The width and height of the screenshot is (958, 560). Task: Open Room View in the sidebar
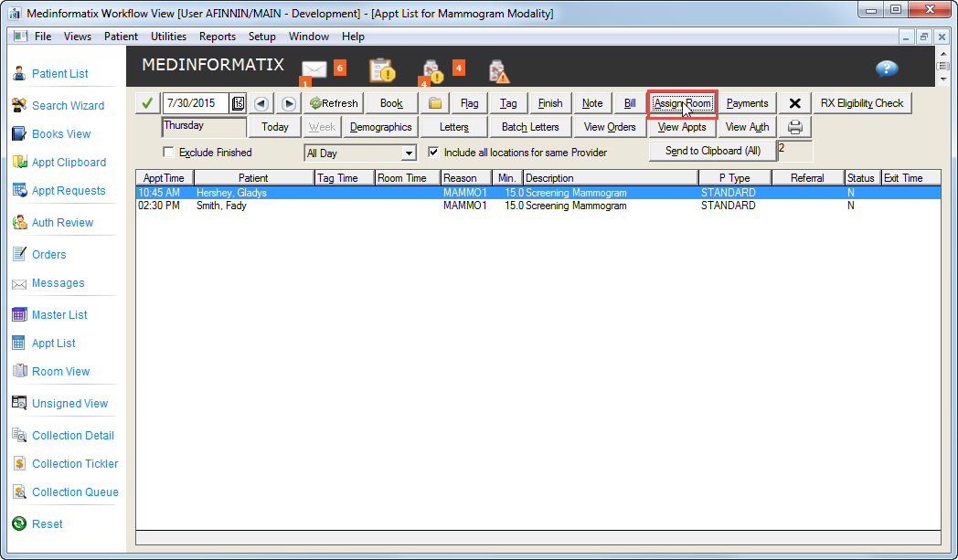coord(60,372)
